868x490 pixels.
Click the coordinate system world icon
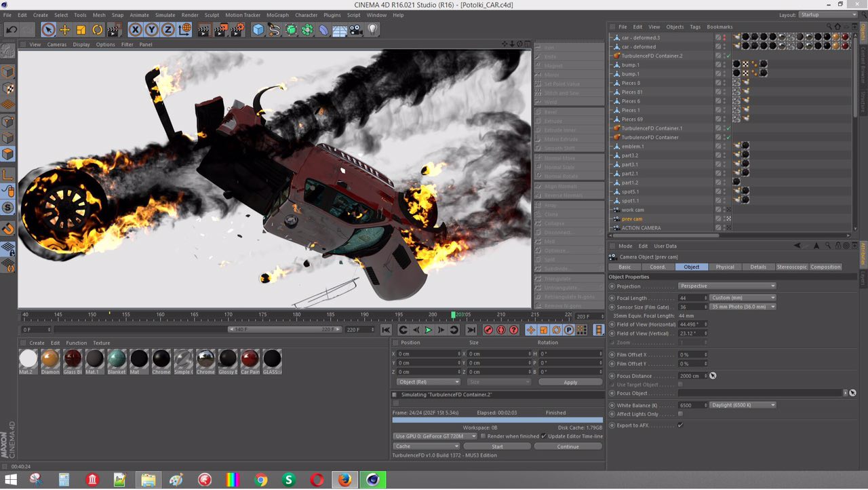(184, 29)
